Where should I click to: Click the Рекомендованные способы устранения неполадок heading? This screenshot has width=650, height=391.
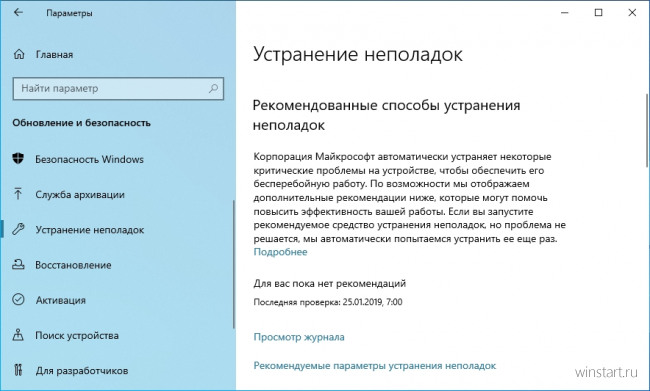click(386, 115)
